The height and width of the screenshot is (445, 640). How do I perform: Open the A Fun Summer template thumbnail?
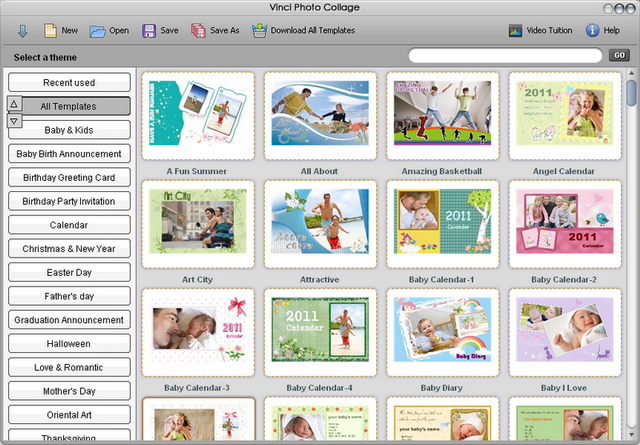[x=198, y=116]
